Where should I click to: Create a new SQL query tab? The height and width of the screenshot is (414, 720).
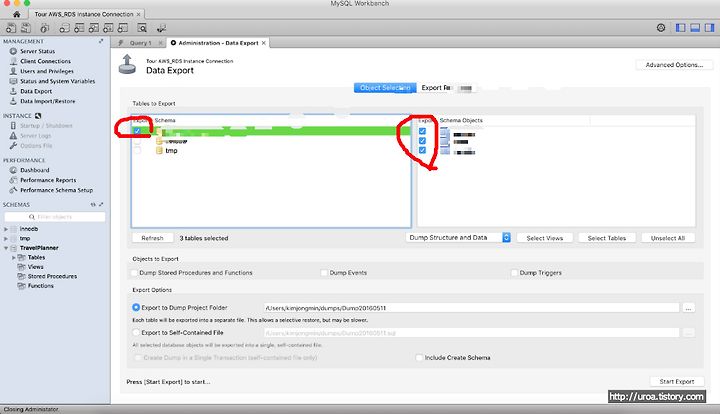point(11,28)
